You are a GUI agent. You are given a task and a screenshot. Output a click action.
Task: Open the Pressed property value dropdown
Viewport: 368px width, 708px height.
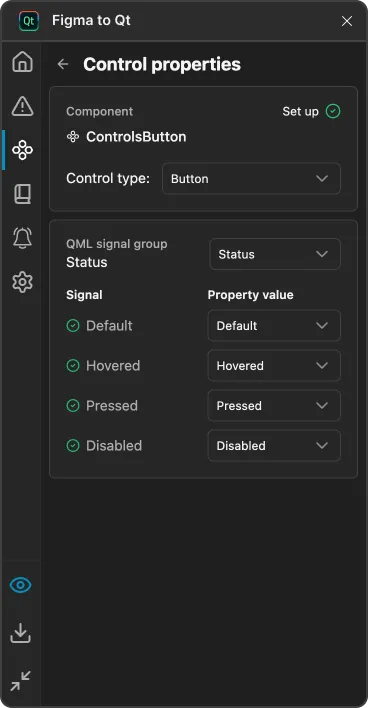274,405
